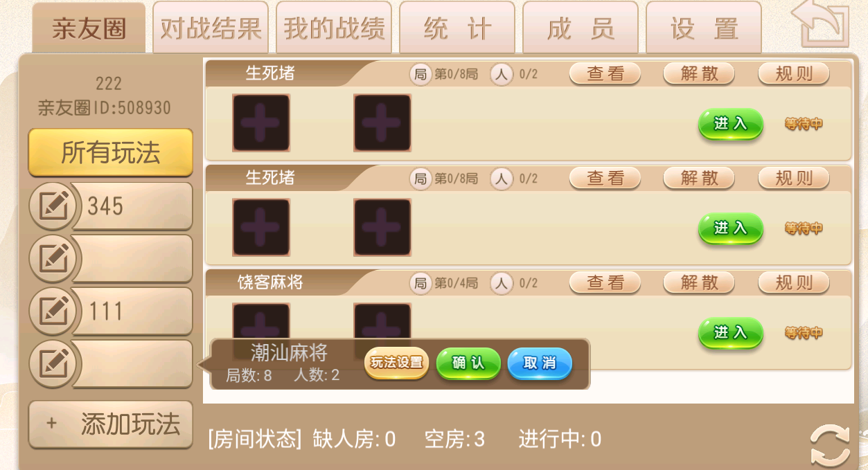Click 进入 on the top 生死堵 room
This screenshot has width=868, height=470.
731,124
